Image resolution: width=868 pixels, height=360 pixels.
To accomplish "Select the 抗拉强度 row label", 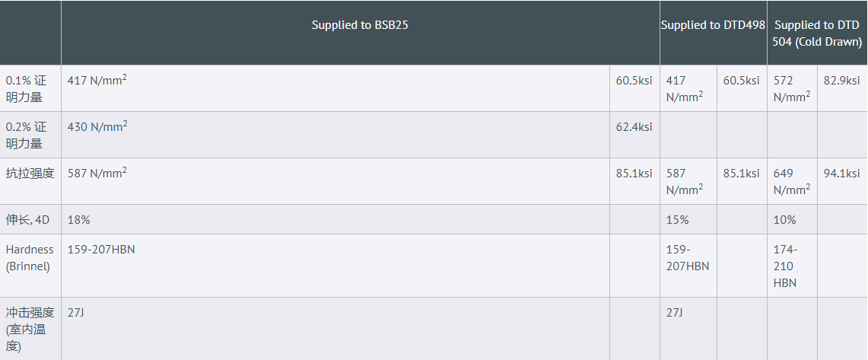I will click(x=30, y=173).
